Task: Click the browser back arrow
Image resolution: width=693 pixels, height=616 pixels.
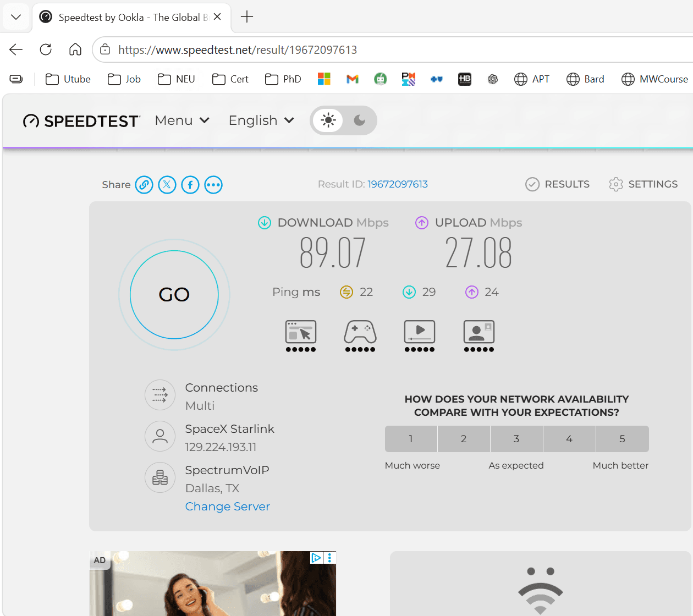Action: [x=16, y=50]
